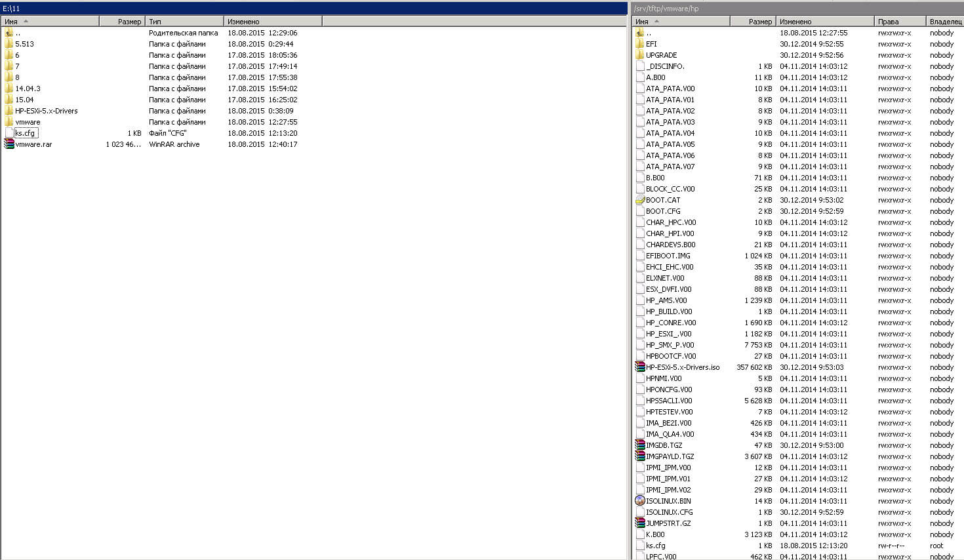Image resolution: width=964 pixels, height=560 pixels.
Task: Select the B.B00 file name
Action: (x=655, y=178)
